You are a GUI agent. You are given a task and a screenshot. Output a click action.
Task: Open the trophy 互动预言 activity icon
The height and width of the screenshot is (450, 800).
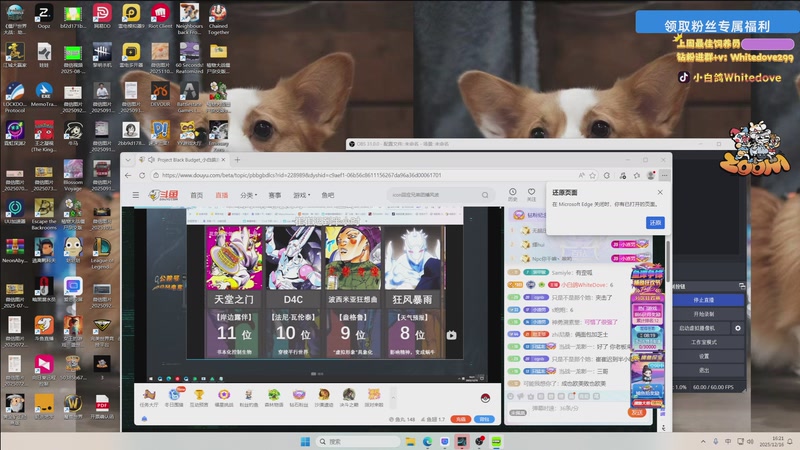tap(198, 398)
